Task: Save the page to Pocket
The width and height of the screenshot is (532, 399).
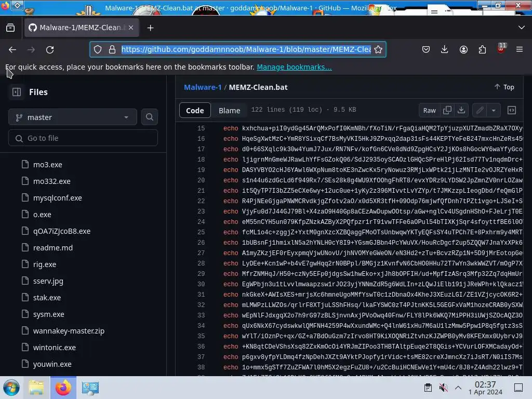Action: pyautogui.click(x=426, y=49)
